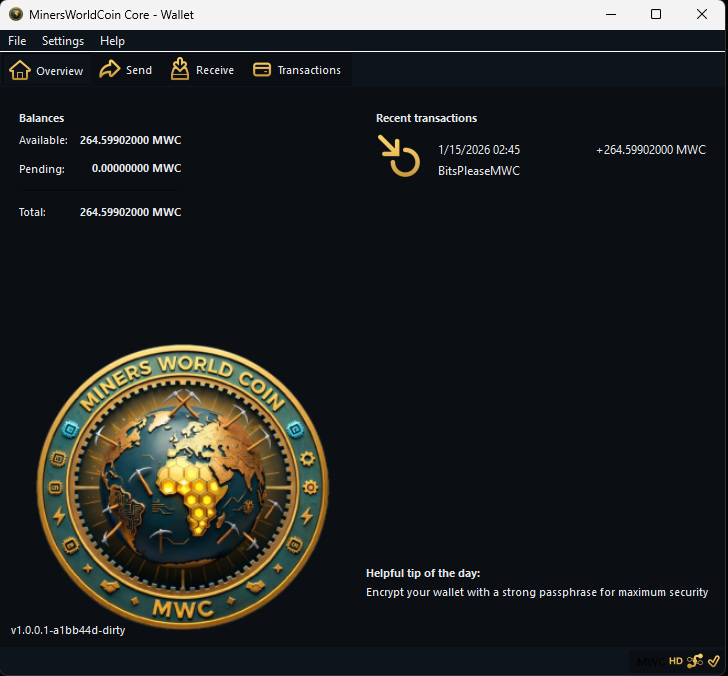Click the HD wallet status icon
Viewport: 728px width, 676px height.
point(676,661)
